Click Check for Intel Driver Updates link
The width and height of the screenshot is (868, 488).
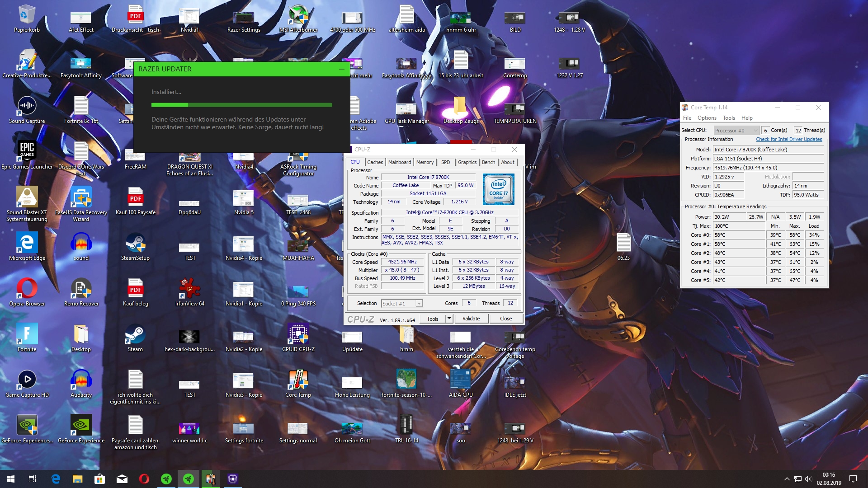[x=789, y=139]
